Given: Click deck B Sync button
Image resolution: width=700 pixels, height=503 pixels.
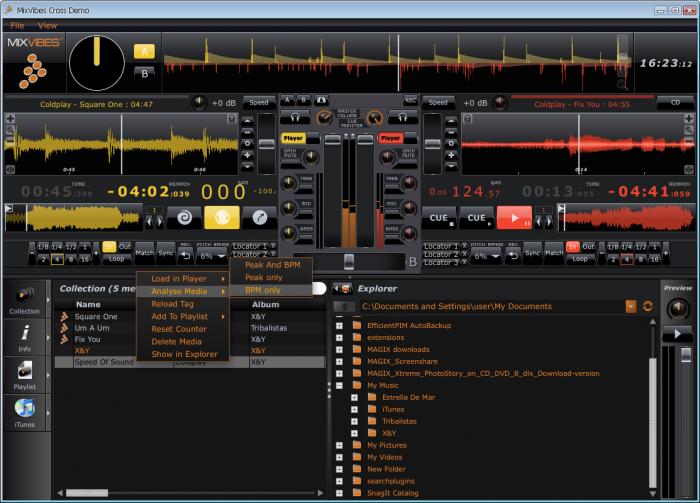Looking at the screenshot, I should [533, 253].
